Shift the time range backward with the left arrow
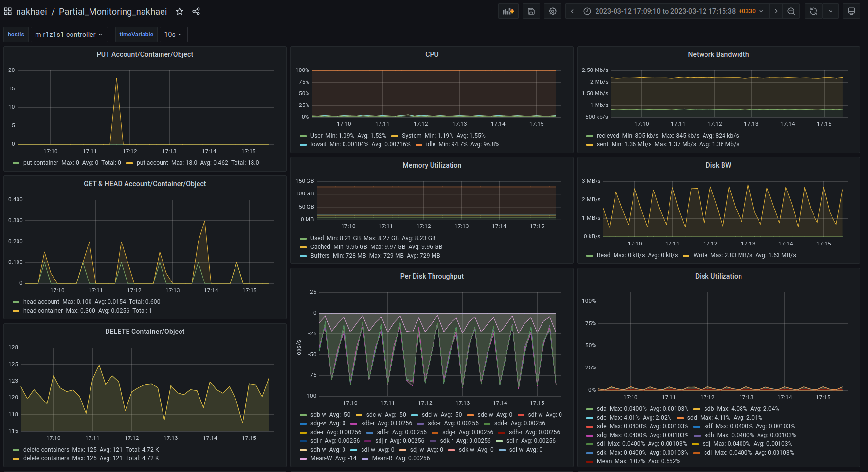 pyautogui.click(x=572, y=11)
